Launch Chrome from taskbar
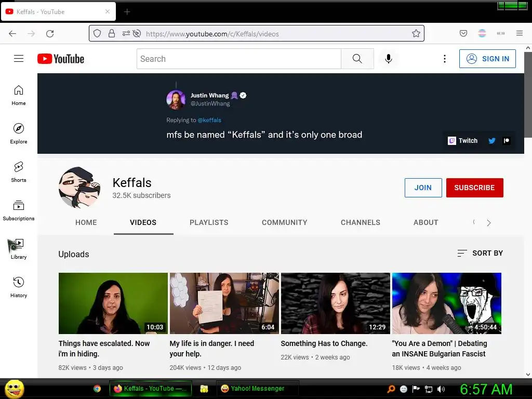 click(x=97, y=389)
